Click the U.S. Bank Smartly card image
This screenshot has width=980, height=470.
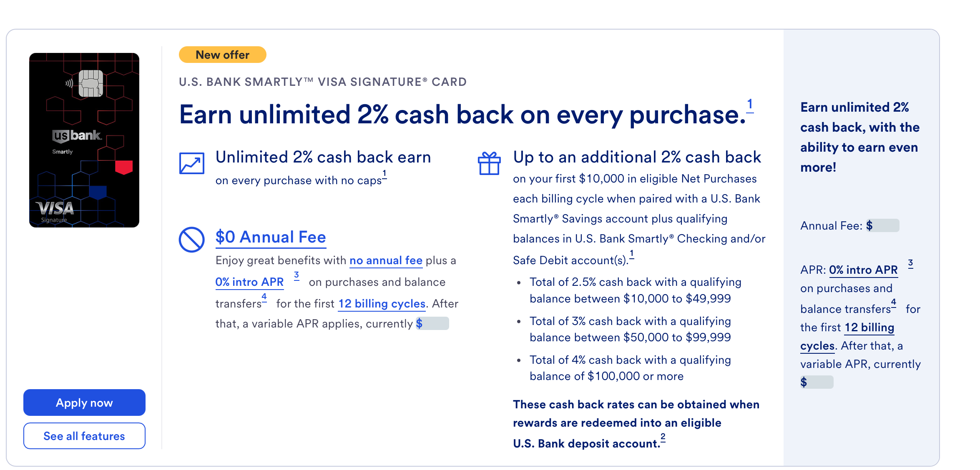[84, 140]
